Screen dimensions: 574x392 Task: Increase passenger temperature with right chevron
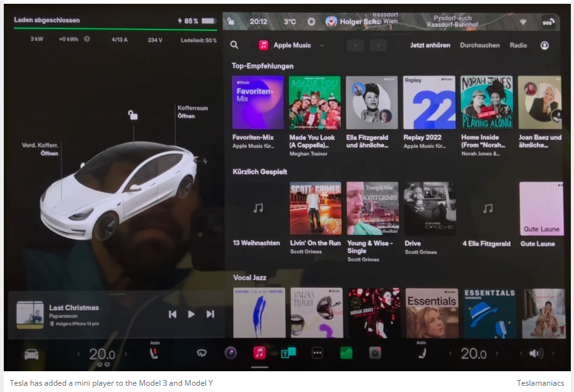click(497, 353)
